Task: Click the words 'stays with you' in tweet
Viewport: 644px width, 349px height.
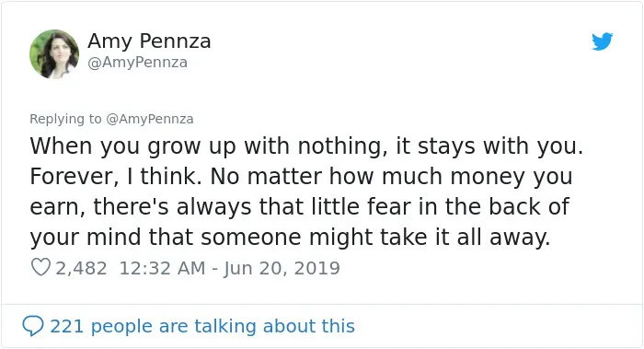Action: 498,145
